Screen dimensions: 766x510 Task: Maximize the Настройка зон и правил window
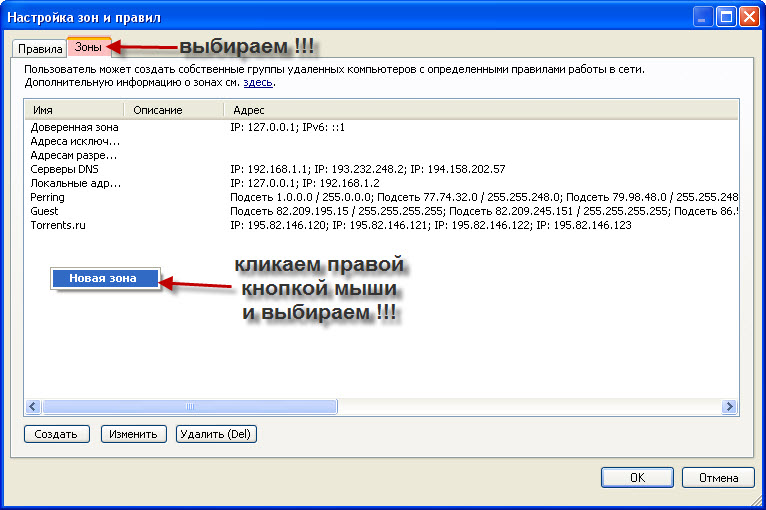tap(726, 16)
